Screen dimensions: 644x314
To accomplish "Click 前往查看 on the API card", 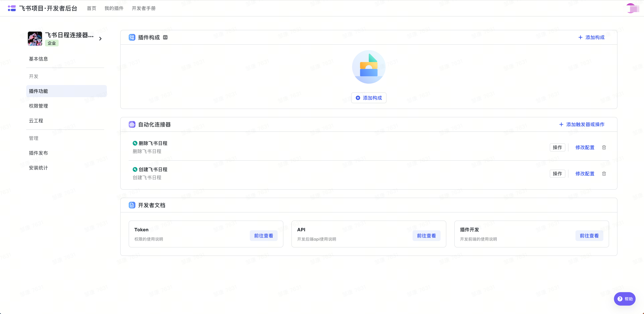I will [426, 236].
